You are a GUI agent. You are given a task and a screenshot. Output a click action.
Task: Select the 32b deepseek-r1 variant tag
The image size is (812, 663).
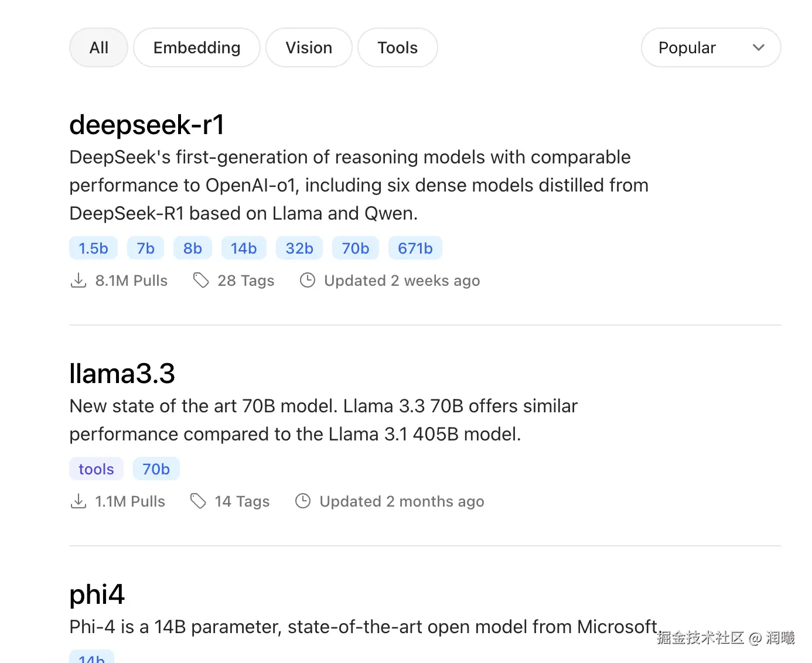point(299,248)
